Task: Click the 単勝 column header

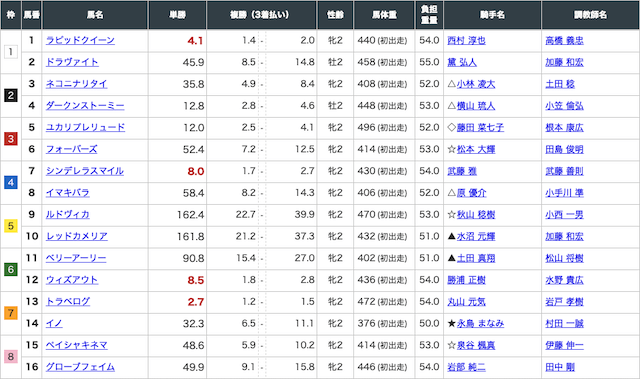Action: tap(178, 15)
